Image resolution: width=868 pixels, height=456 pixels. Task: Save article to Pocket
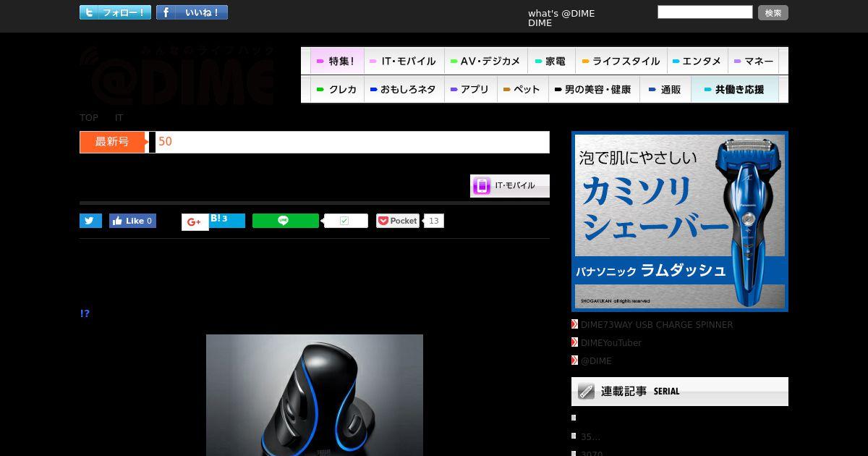(x=398, y=221)
